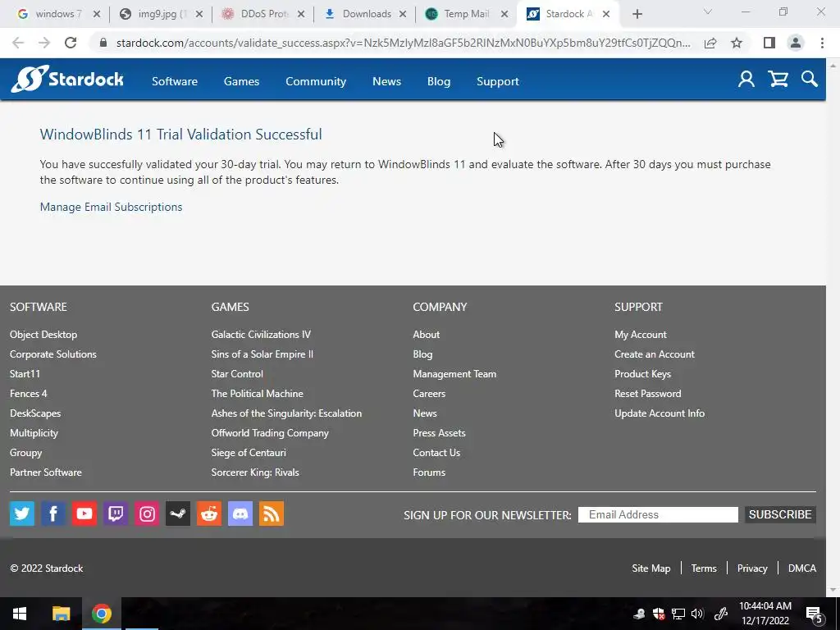Switch to the windows 7 Google tab
This screenshot has width=840, height=630.
[x=58, y=14]
